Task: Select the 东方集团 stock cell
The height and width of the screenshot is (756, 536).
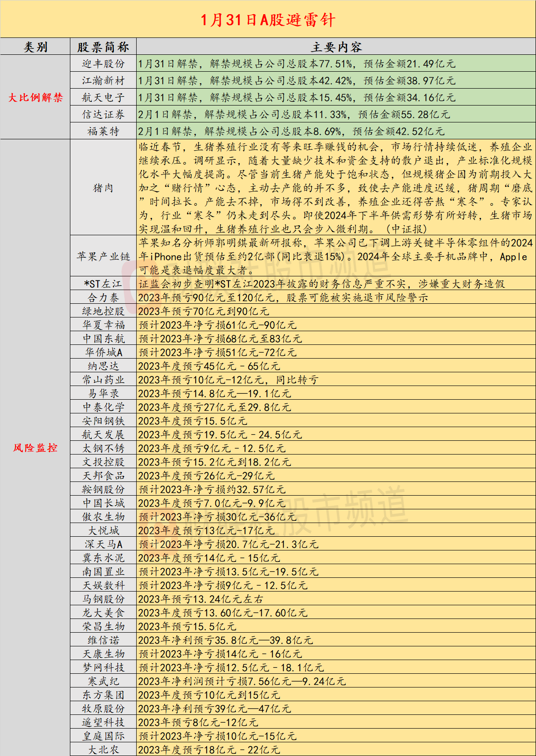Action: coord(103,695)
